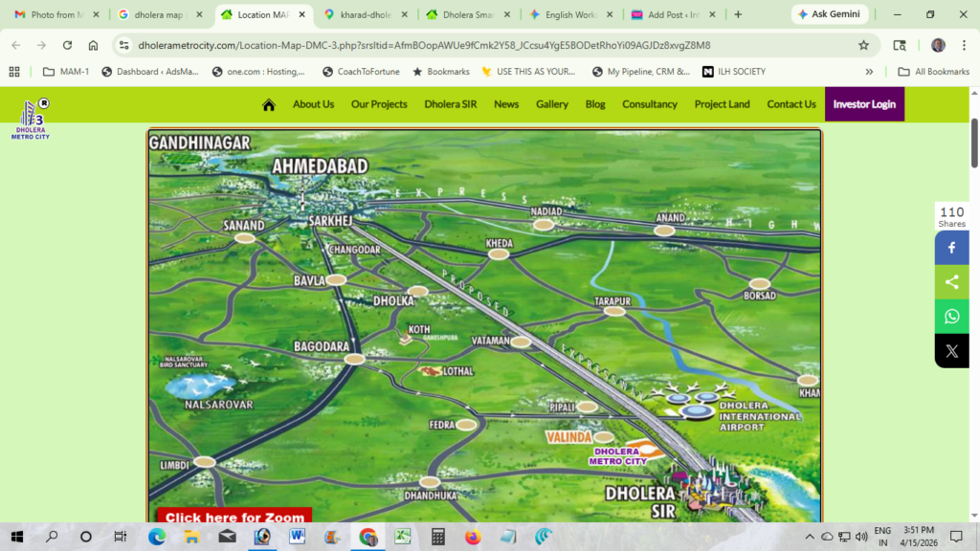Go to Dholera SIR page
The height and width of the screenshot is (551, 980).
click(450, 104)
